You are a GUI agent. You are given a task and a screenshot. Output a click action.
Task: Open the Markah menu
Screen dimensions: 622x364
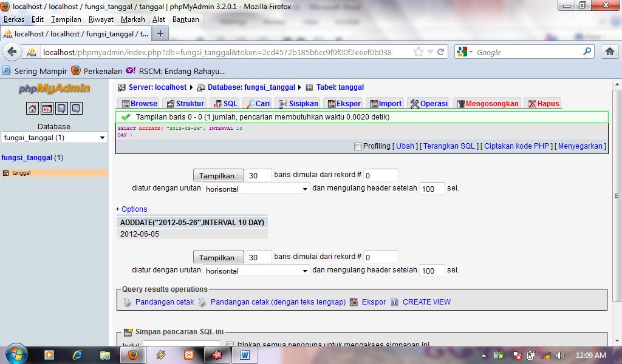click(x=133, y=19)
